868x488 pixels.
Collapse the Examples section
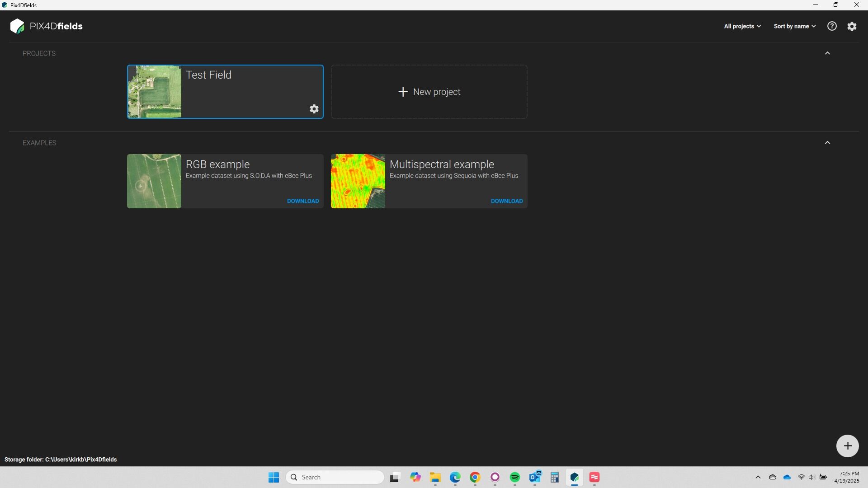click(827, 143)
